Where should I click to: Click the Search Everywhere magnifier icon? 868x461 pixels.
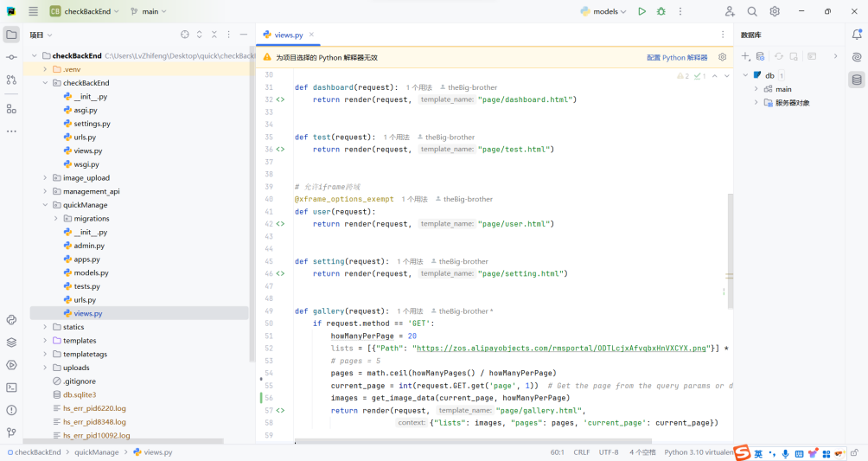click(752, 11)
